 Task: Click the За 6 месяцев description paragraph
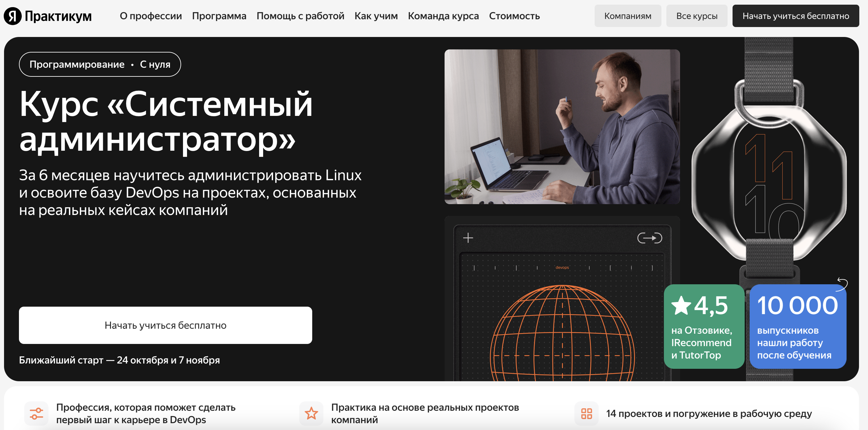tap(190, 192)
